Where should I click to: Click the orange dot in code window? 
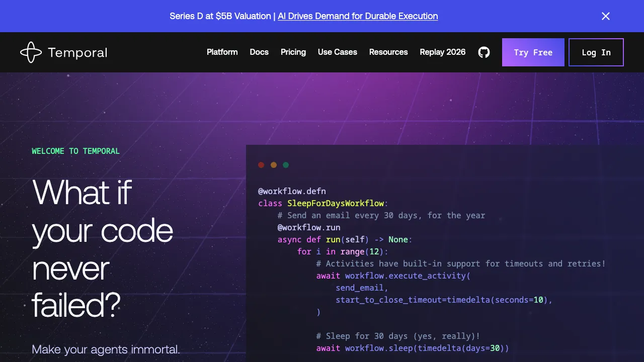pos(274,165)
